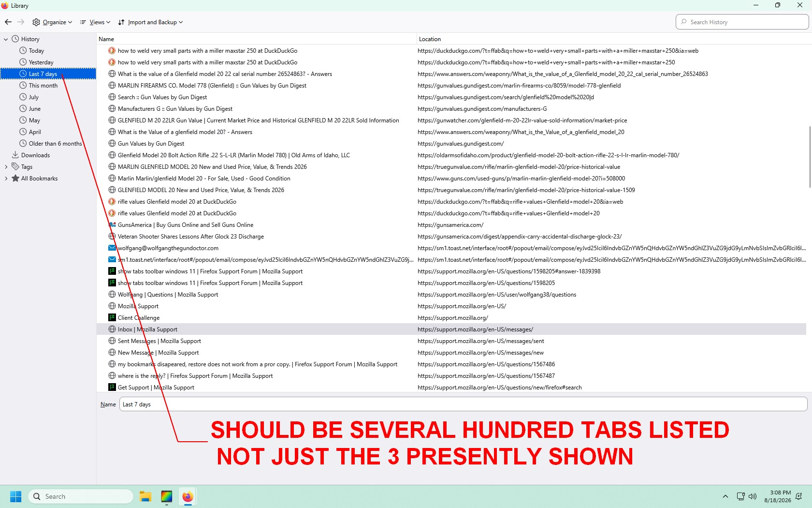
Task: Open the colorful taskbar app icon
Action: [x=167, y=496]
